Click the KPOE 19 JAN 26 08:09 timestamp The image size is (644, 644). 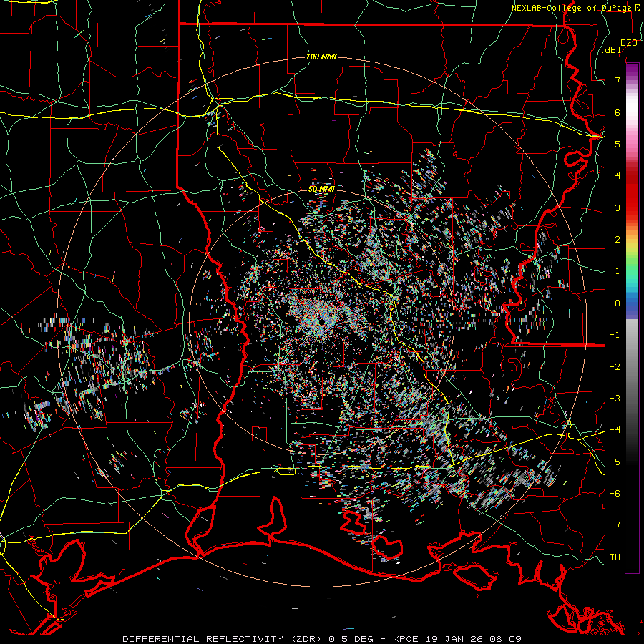coord(457,639)
